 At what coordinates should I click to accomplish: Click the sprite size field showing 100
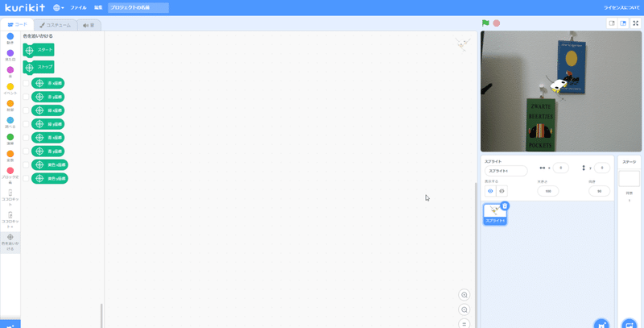(548, 191)
